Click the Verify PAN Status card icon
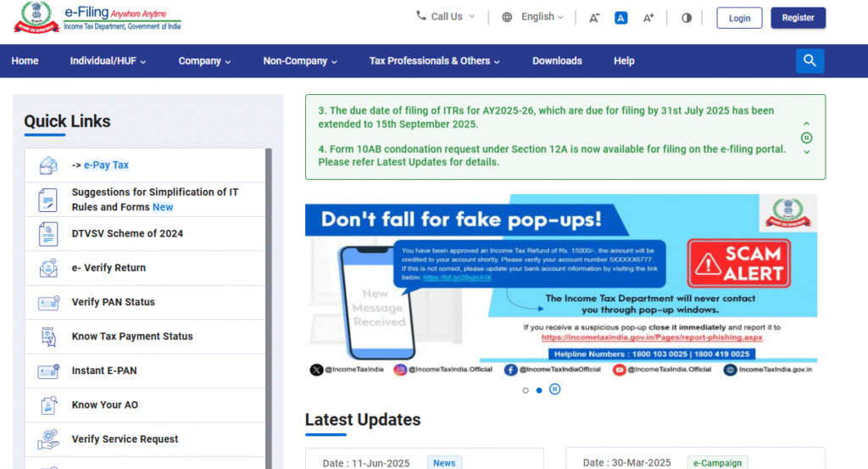Image resolution: width=868 pixels, height=469 pixels. click(48, 302)
